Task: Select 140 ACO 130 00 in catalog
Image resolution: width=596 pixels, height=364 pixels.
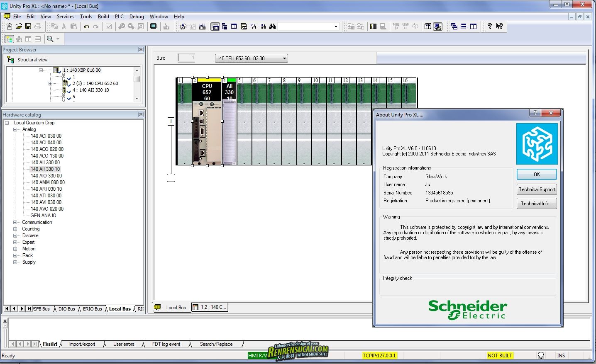Action: (x=47, y=156)
